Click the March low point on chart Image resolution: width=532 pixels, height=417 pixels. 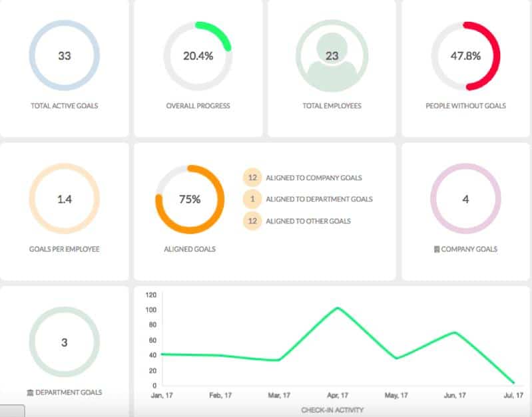point(278,360)
